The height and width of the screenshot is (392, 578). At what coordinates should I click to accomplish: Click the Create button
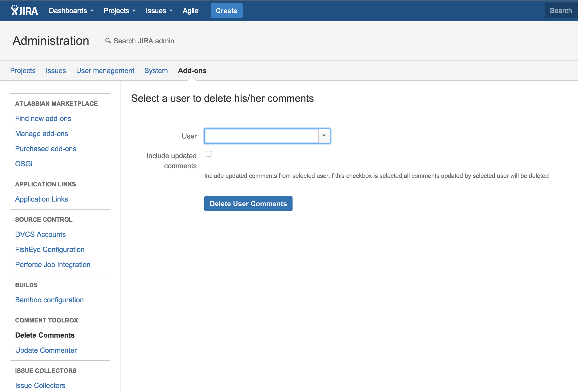[226, 11]
